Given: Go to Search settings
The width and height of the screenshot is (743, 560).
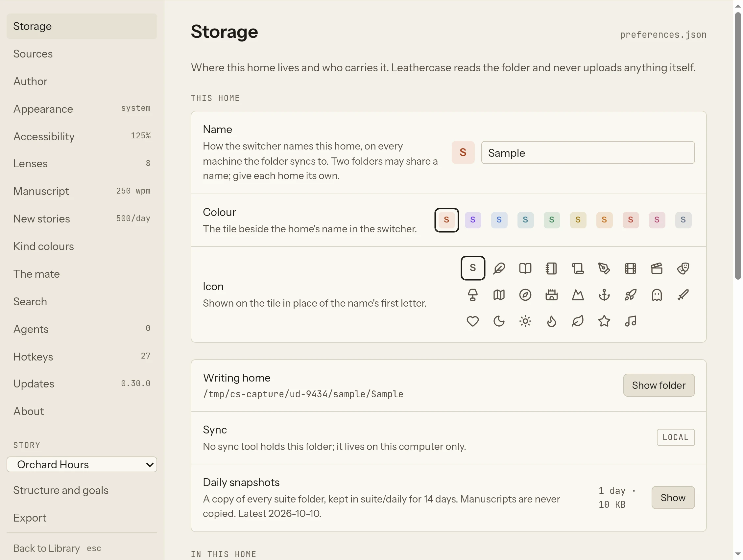Looking at the screenshot, I should pos(82,301).
